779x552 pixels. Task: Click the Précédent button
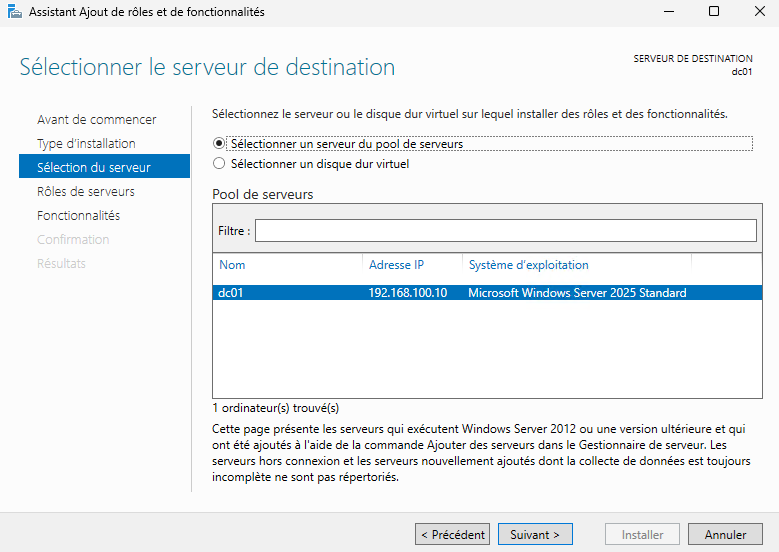(x=453, y=535)
